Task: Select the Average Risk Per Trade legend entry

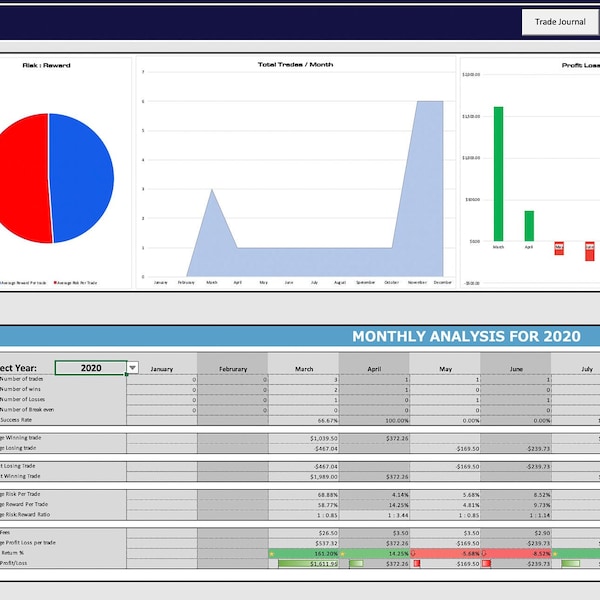Action: [75, 283]
